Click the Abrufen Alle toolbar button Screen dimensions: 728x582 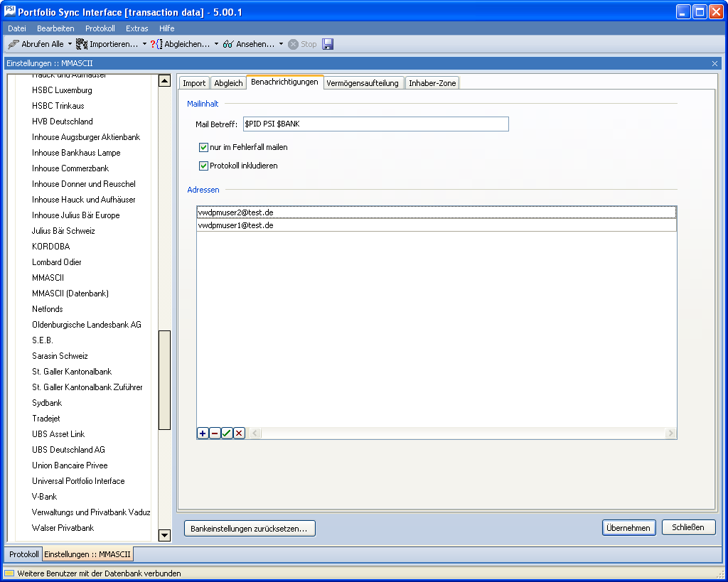[36, 44]
